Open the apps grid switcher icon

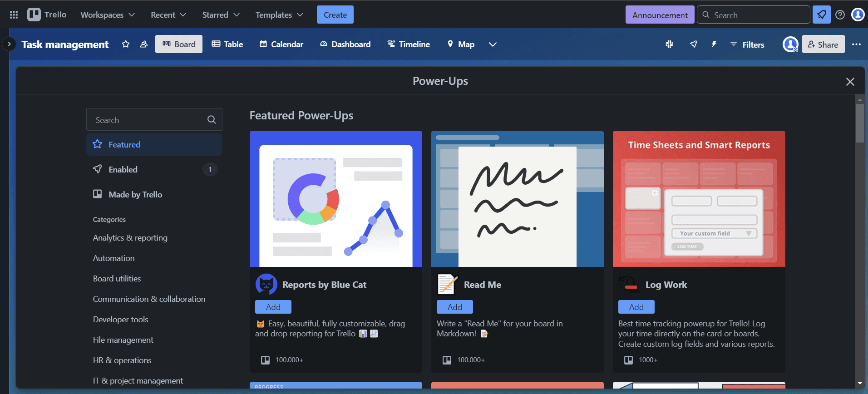(x=14, y=15)
